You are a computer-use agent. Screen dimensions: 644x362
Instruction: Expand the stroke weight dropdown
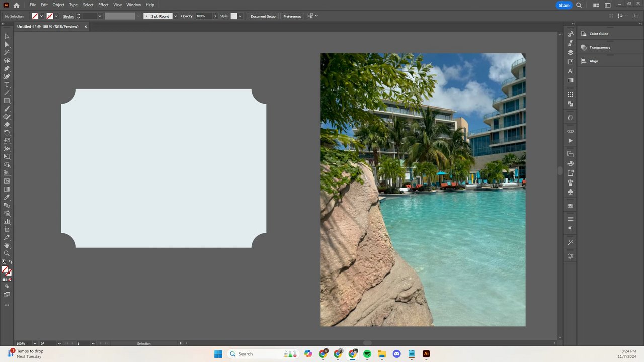point(100,16)
